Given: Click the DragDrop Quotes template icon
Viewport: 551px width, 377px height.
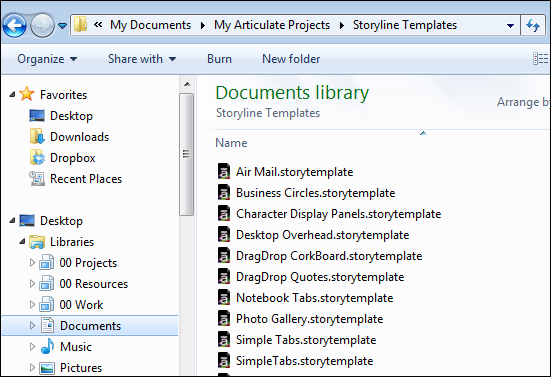Looking at the screenshot, I should (224, 277).
